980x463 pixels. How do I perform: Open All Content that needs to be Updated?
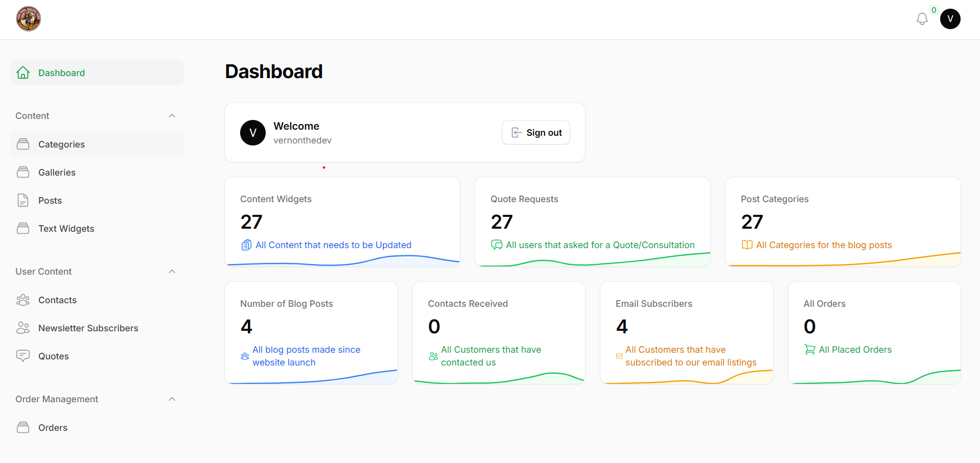pyautogui.click(x=333, y=245)
